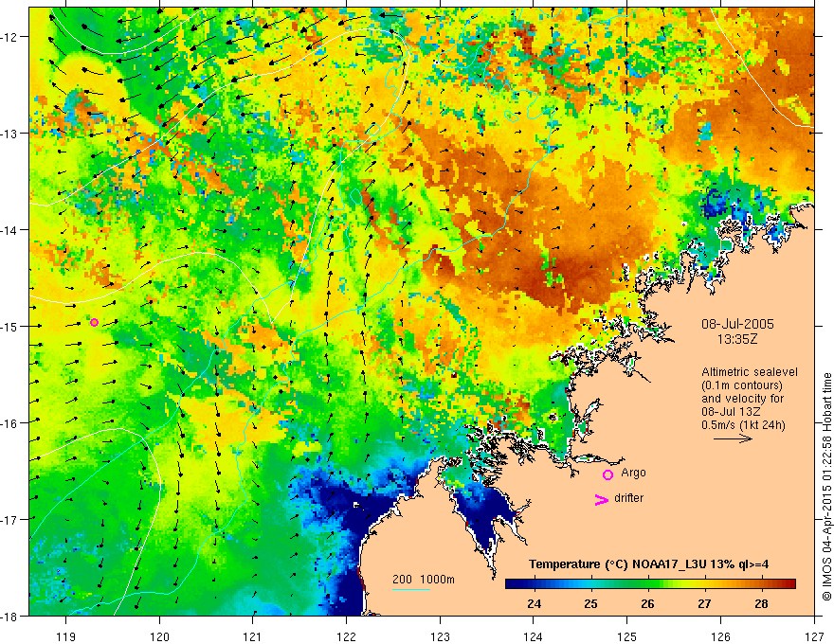Click the dark blue end of the temperature scale
This screenshot has height=644, width=834.
[512, 584]
